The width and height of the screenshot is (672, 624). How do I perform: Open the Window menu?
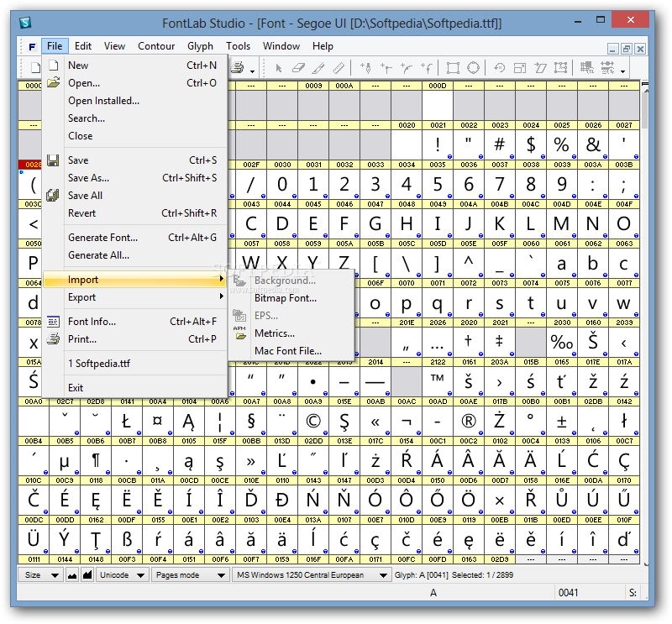(281, 46)
